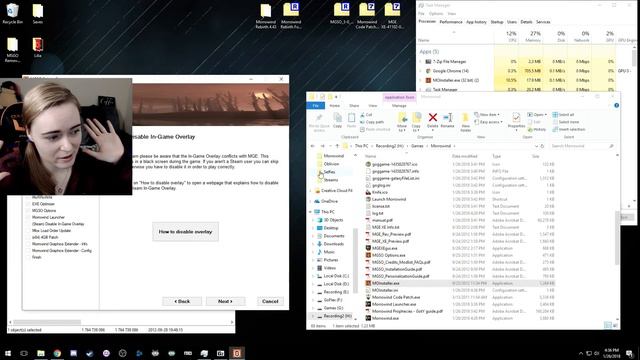Select Mlox Load Order Update installer step

pos(51,231)
